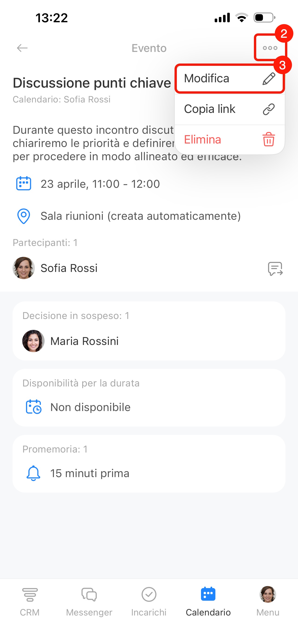
Task: Tap the blue calendar date icon
Action: 23,184
